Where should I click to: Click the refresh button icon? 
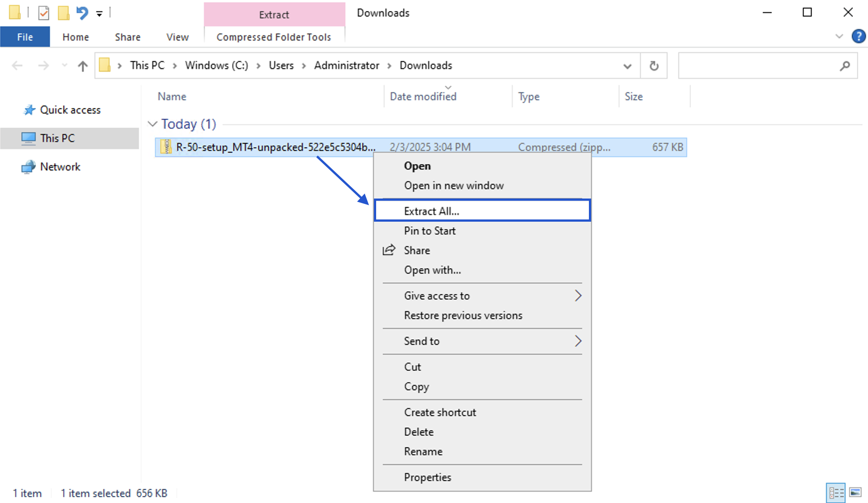pos(654,65)
